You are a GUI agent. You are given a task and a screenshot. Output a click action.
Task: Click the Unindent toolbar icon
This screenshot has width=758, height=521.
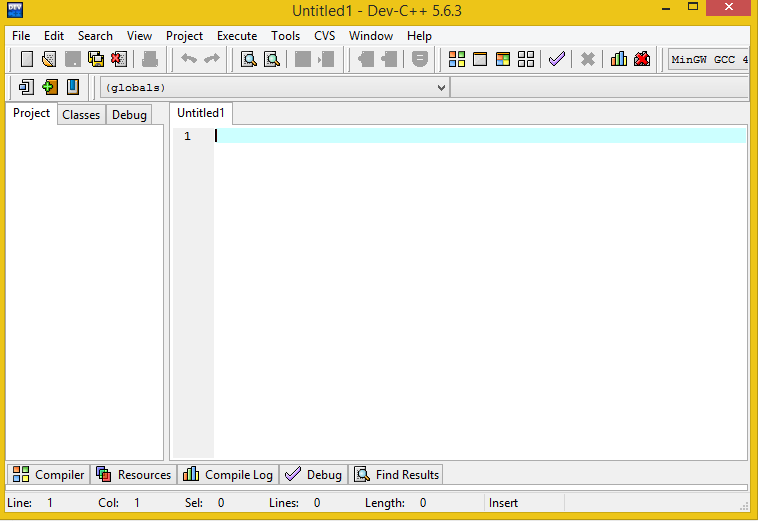[326, 59]
